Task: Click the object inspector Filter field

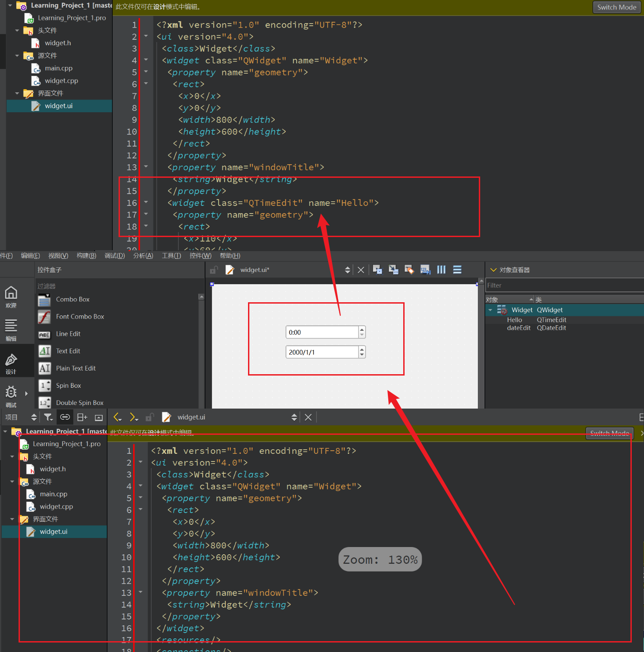Action: click(563, 286)
